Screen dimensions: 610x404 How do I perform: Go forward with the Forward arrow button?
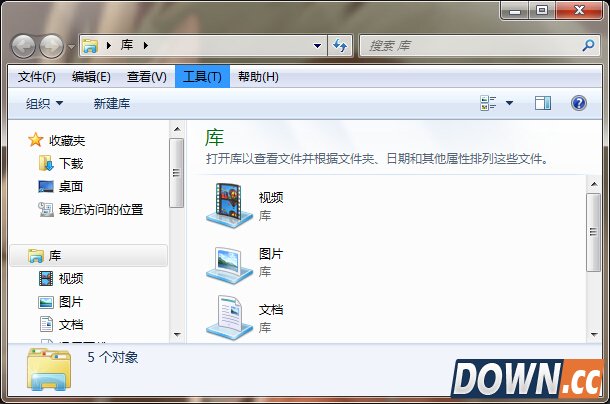pos(52,47)
